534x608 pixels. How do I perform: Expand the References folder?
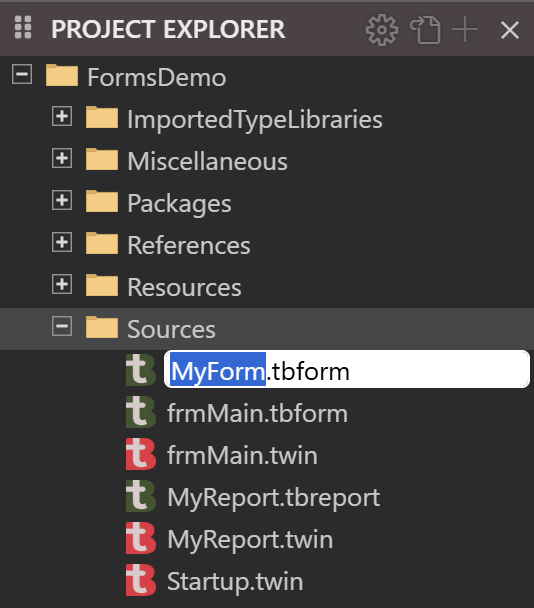62,242
